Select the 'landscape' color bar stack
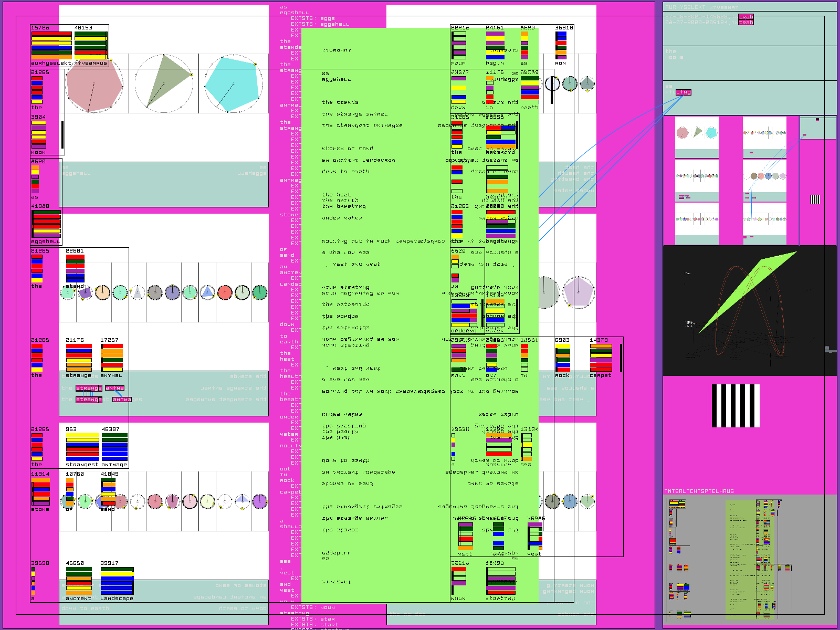The height and width of the screenshot is (630, 840). (x=117, y=581)
